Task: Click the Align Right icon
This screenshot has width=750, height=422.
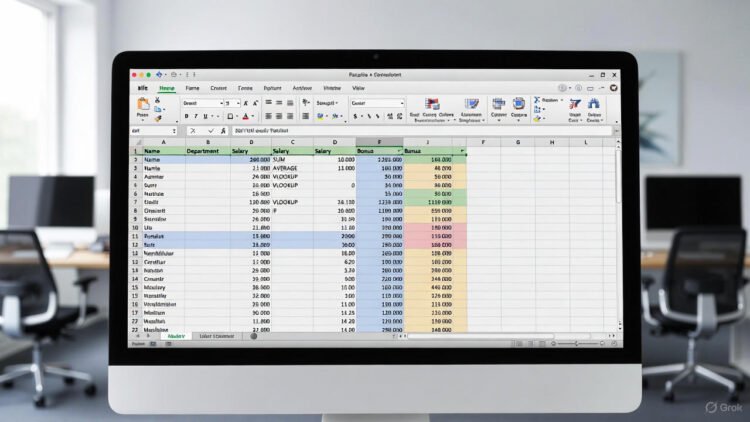Action: pos(290,116)
